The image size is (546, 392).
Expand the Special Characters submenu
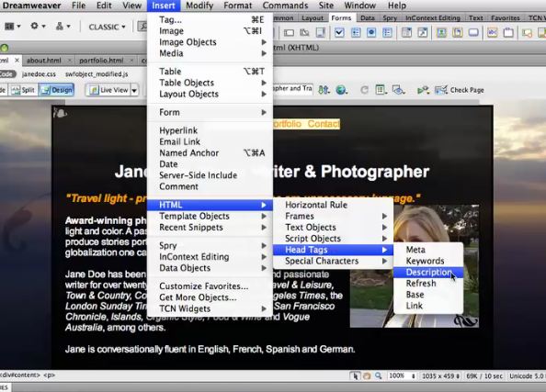point(334,261)
